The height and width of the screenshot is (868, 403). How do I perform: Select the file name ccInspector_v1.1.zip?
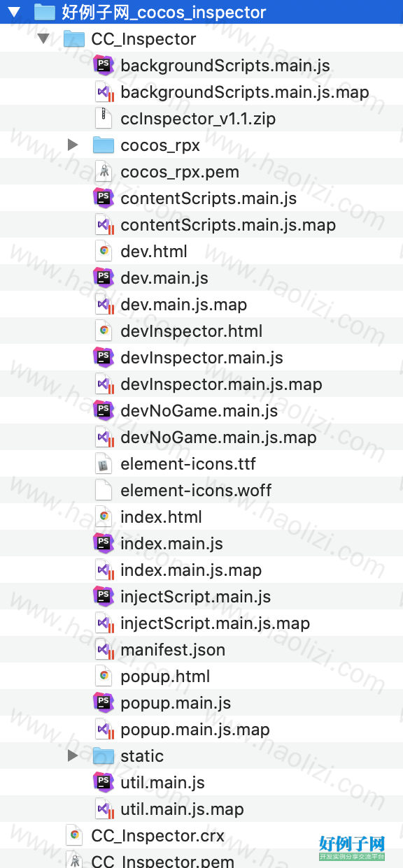tap(198, 119)
